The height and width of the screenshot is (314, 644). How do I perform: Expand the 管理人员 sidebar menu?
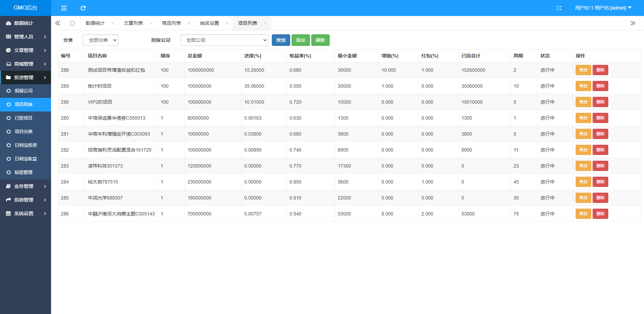click(x=26, y=37)
